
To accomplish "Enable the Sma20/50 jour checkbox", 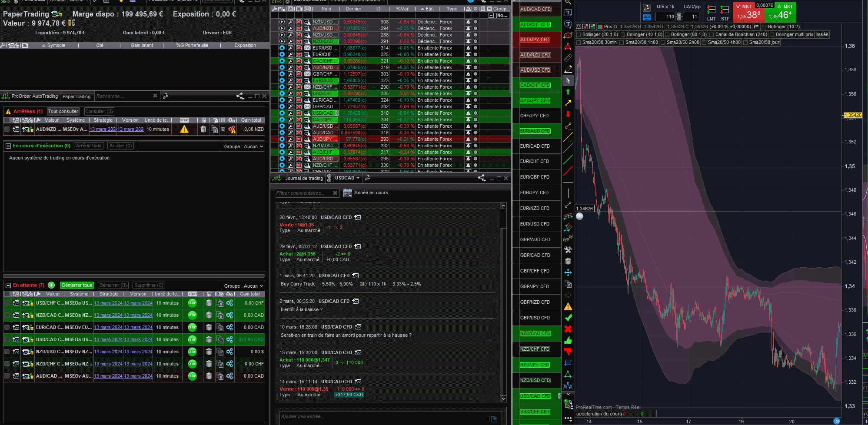I will [x=745, y=43].
